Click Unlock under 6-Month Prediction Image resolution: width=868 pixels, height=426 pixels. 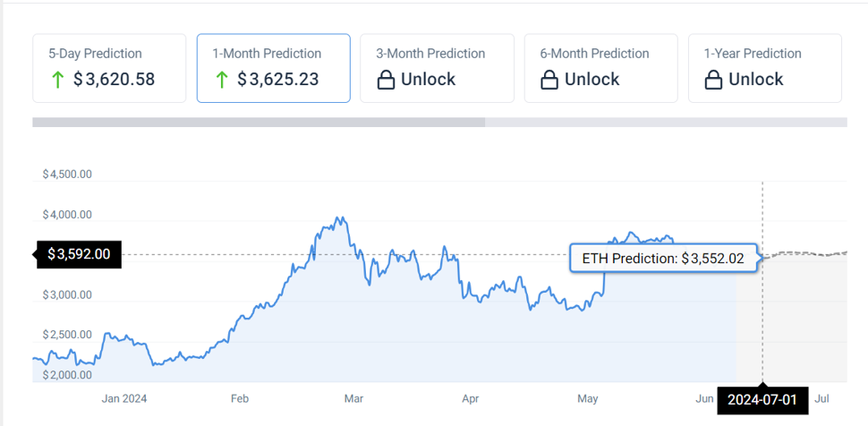point(591,80)
